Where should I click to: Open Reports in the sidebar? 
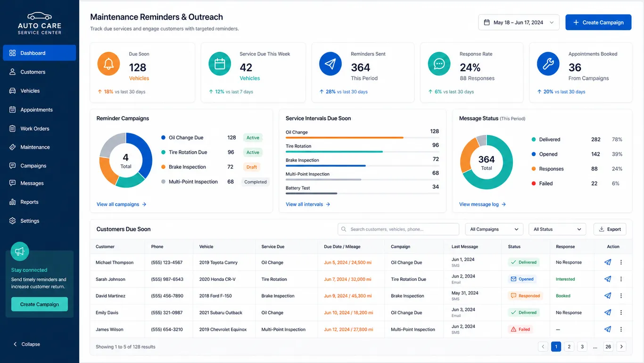[40, 202]
